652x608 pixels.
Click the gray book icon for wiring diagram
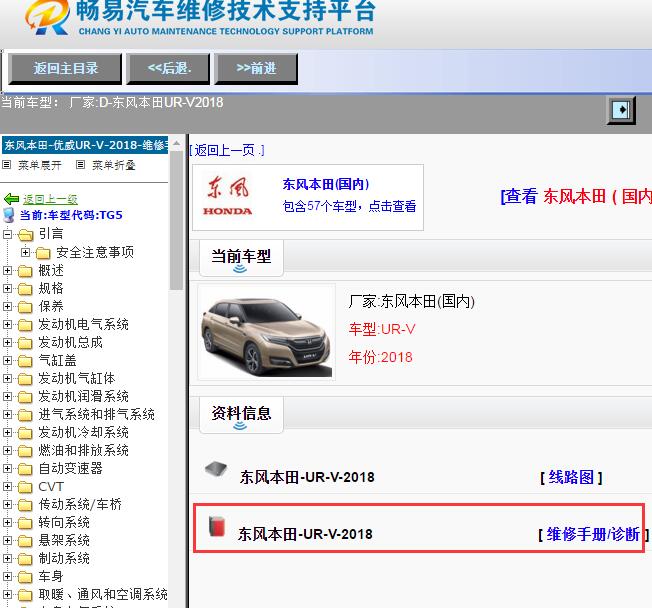(216, 470)
